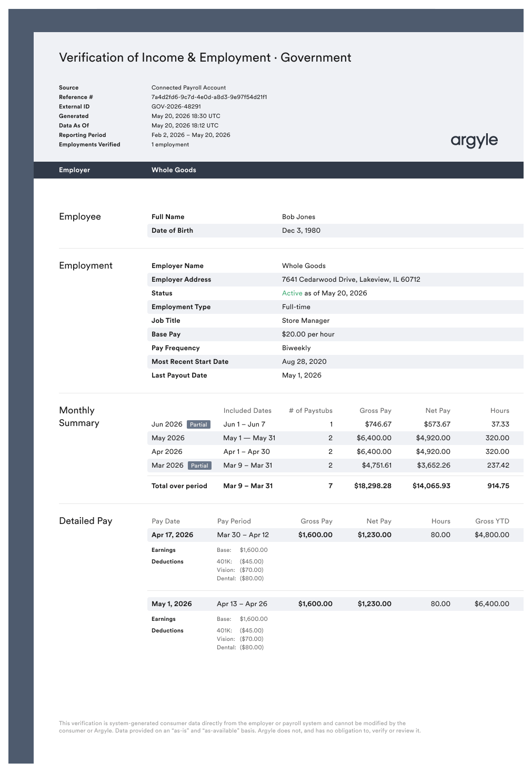Click the Total over period label
Viewport: 532px width, 772px height.
179,486
